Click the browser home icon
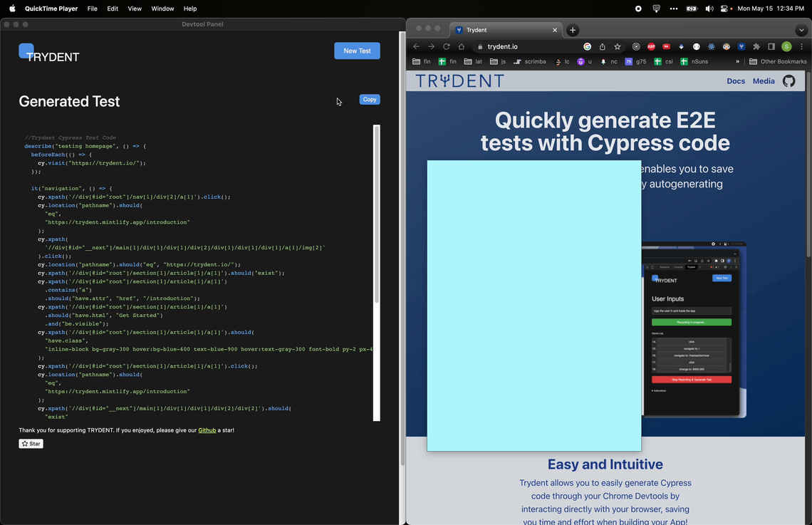 coord(462,46)
